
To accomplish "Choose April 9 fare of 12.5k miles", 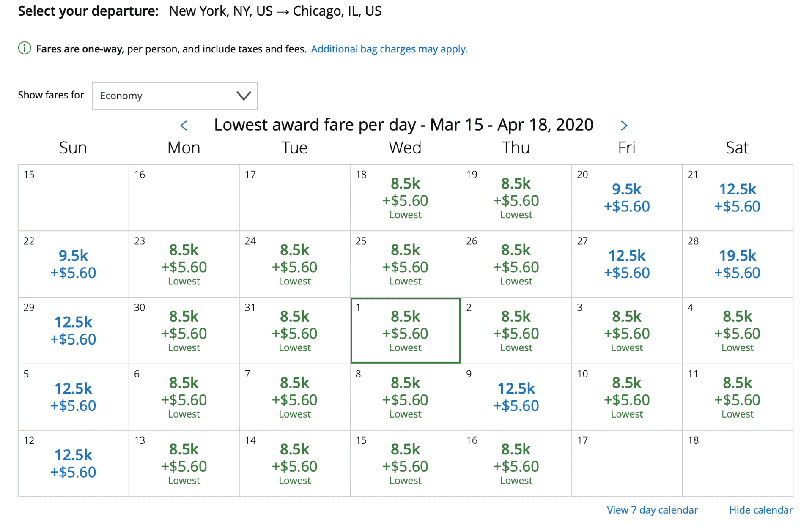I will coord(516,397).
